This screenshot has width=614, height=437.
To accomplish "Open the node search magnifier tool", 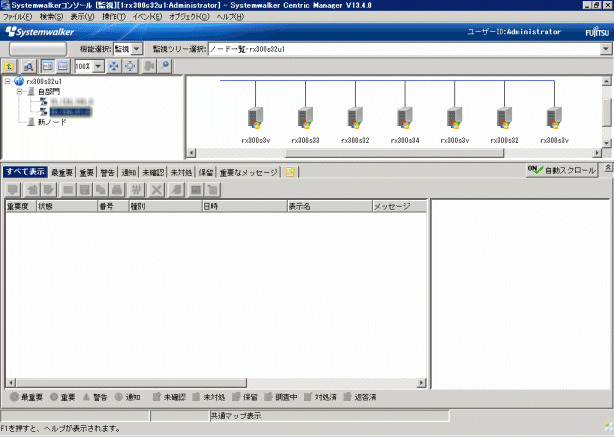I will coord(28,66).
